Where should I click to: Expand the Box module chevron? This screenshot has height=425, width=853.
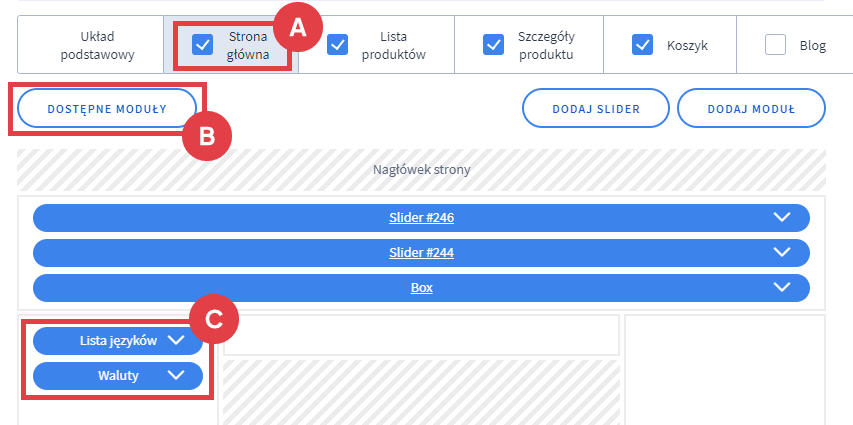pos(782,288)
